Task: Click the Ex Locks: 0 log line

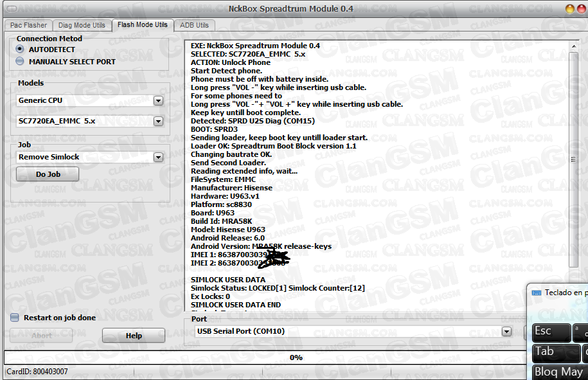Action: click(x=210, y=296)
